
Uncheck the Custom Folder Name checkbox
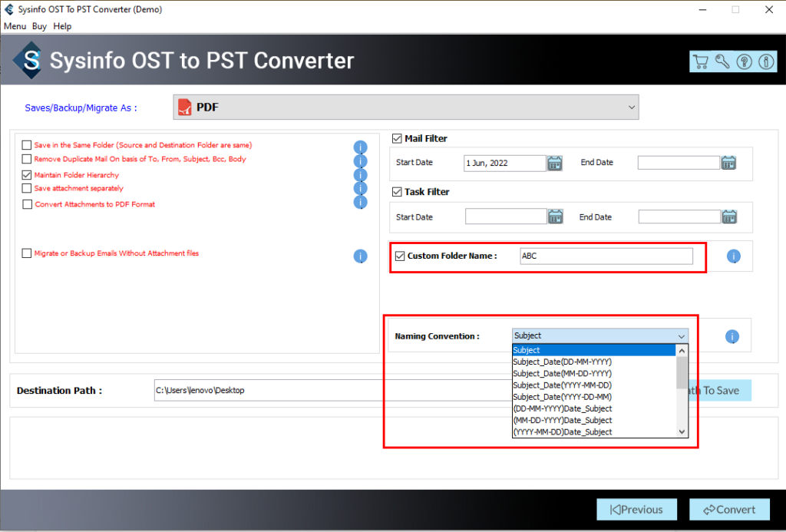click(400, 256)
